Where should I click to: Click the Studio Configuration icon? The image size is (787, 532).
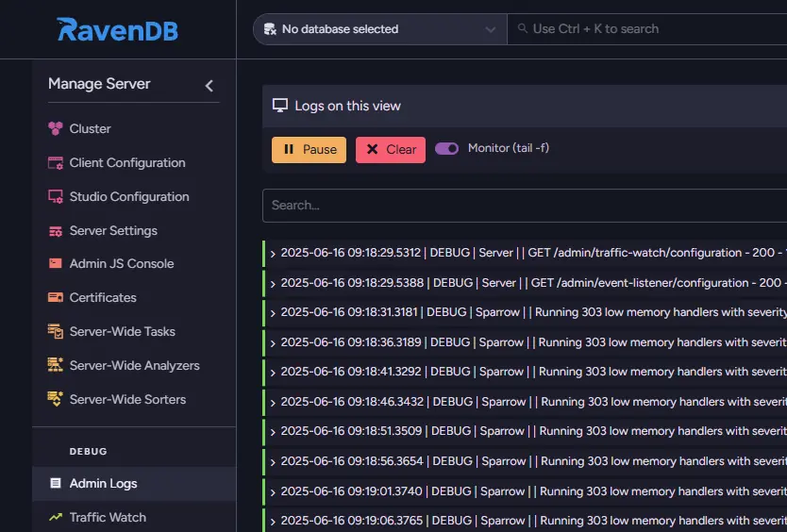pyautogui.click(x=56, y=197)
